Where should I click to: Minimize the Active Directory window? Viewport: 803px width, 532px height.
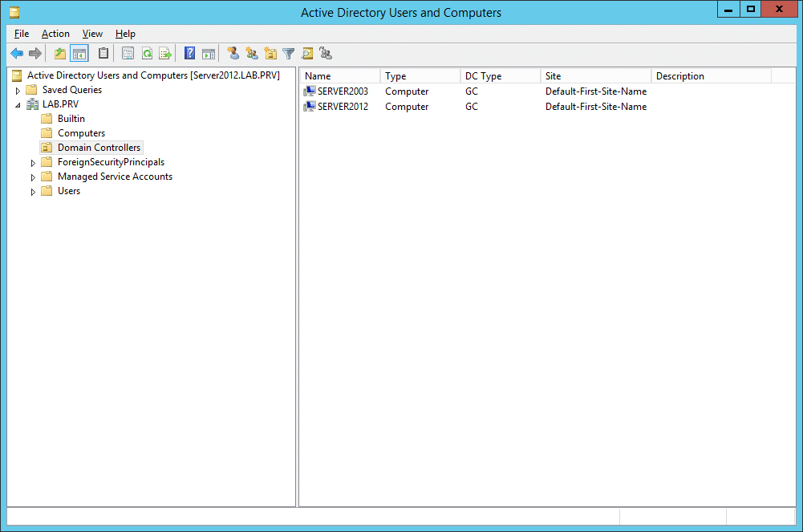[x=728, y=9]
